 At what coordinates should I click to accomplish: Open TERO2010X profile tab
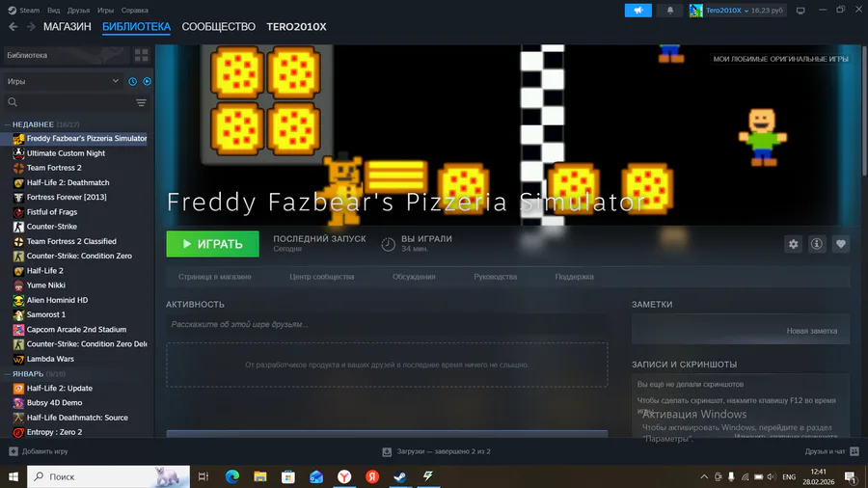point(296,27)
